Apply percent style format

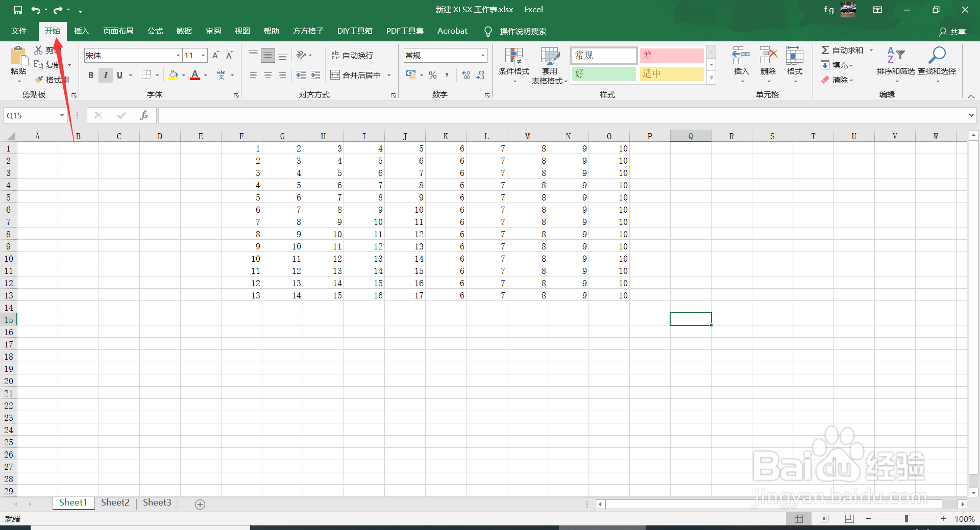coord(433,75)
